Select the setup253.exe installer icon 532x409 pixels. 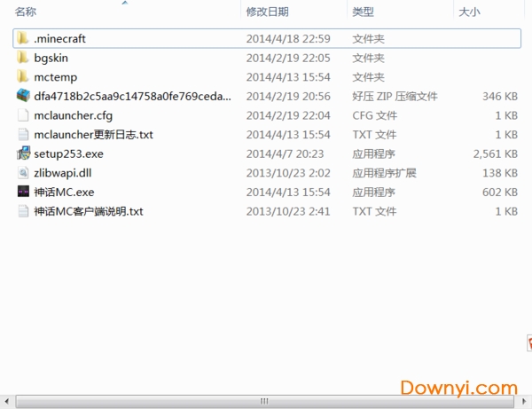(x=23, y=153)
